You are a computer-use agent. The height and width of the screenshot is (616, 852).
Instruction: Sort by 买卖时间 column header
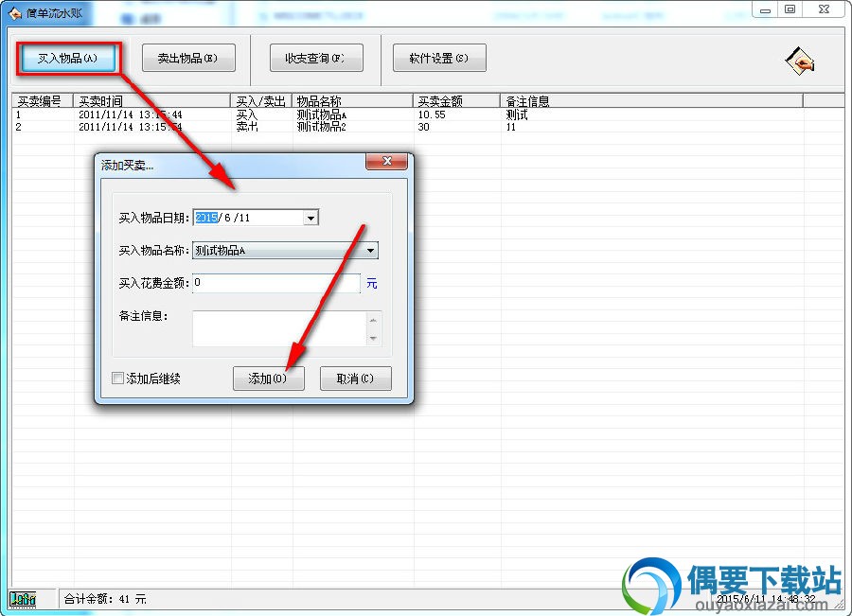pos(151,101)
